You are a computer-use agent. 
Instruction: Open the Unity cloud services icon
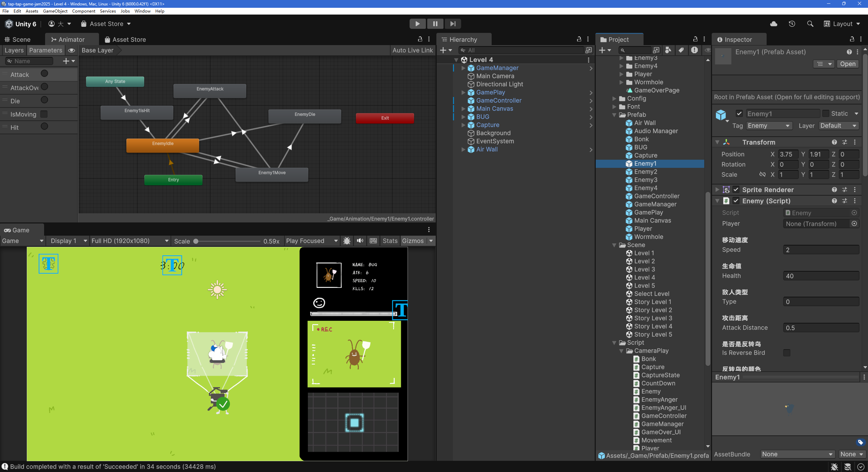774,24
